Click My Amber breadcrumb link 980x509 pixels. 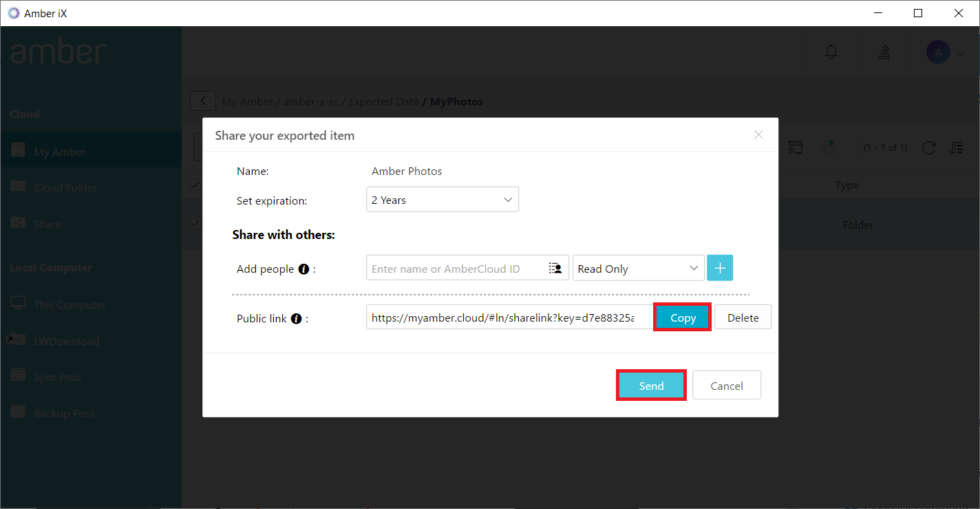click(x=247, y=101)
